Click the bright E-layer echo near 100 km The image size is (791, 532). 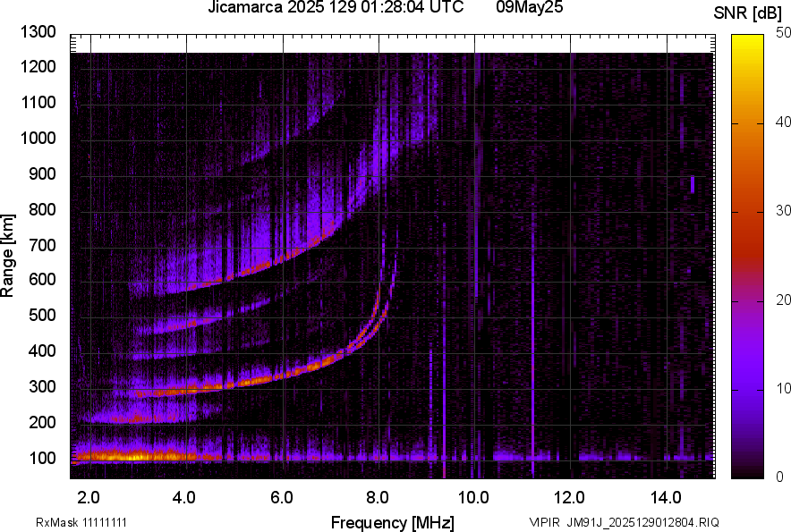point(133,457)
